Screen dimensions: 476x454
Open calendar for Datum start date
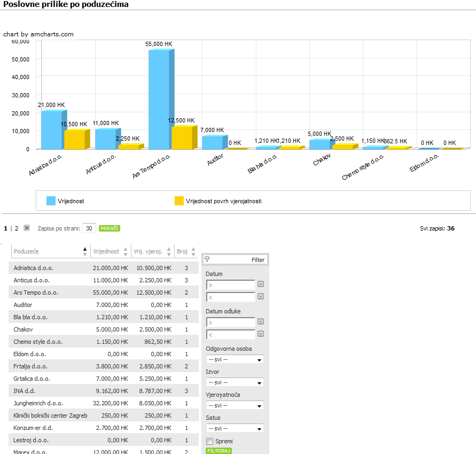tap(261, 284)
